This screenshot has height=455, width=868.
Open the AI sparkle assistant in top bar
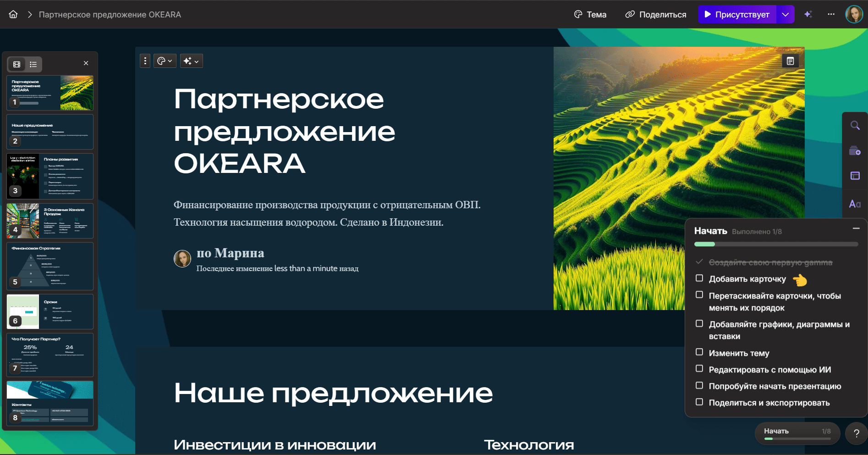point(808,14)
